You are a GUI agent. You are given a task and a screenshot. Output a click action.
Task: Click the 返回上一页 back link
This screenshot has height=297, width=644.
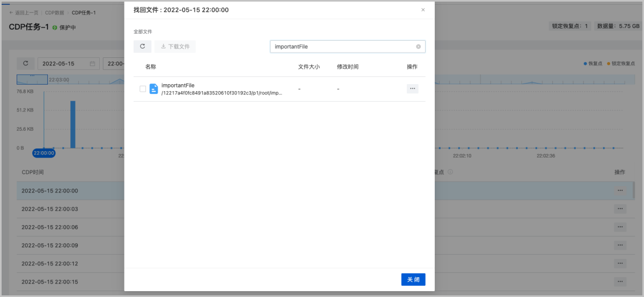coord(24,12)
